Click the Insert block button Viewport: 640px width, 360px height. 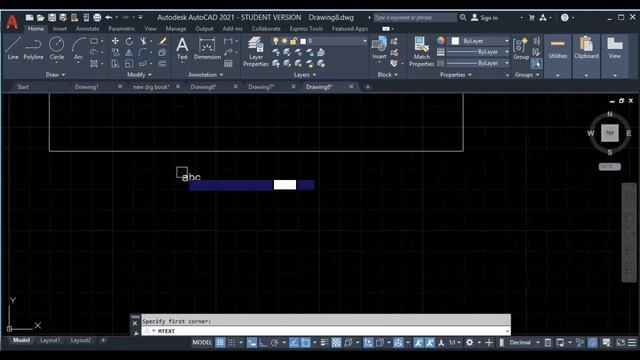(x=379, y=49)
